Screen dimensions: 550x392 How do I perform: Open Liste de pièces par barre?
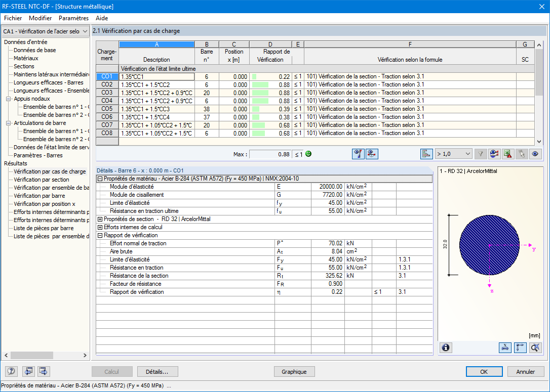tap(44, 228)
